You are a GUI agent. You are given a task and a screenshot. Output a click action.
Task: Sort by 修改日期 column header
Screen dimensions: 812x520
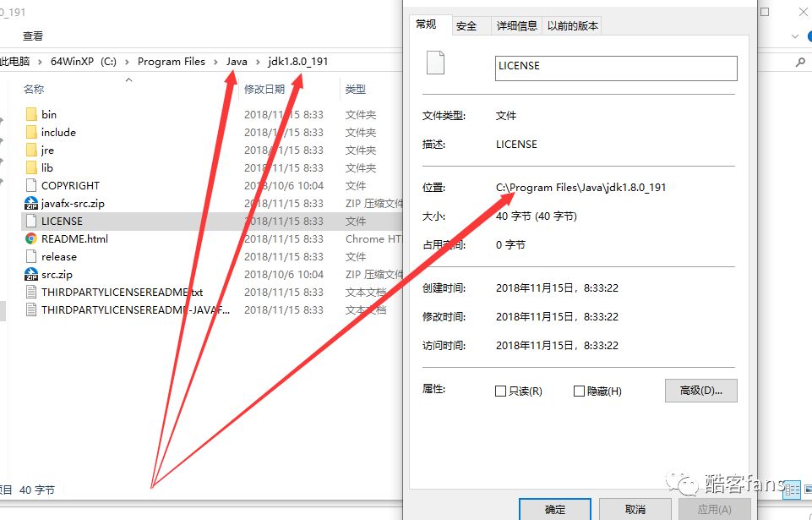pos(264,89)
